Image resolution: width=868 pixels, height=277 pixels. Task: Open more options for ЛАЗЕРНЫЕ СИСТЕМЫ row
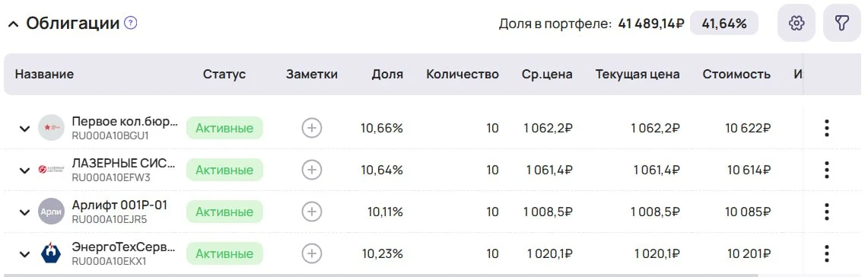[826, 170]
